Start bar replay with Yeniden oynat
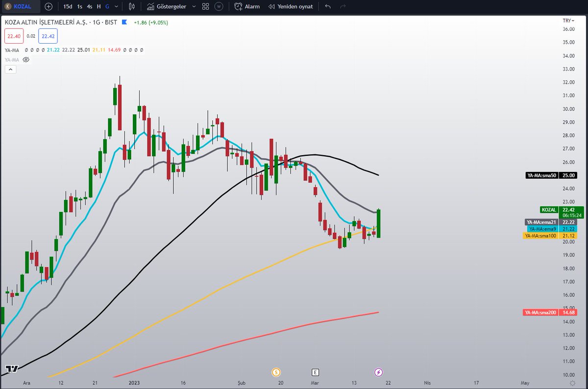The height and width of the screenshot is (389, 588). click(291, 7)
